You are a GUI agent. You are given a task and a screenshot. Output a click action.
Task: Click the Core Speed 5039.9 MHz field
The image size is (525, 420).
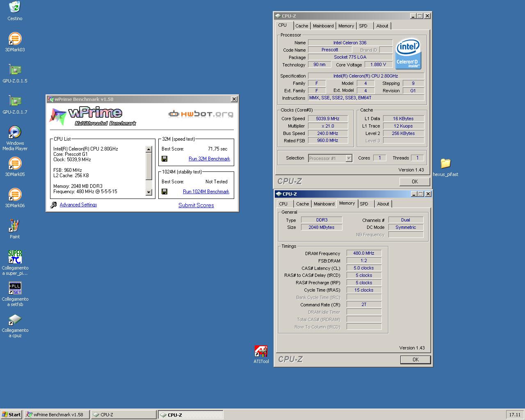pos(328,119)
